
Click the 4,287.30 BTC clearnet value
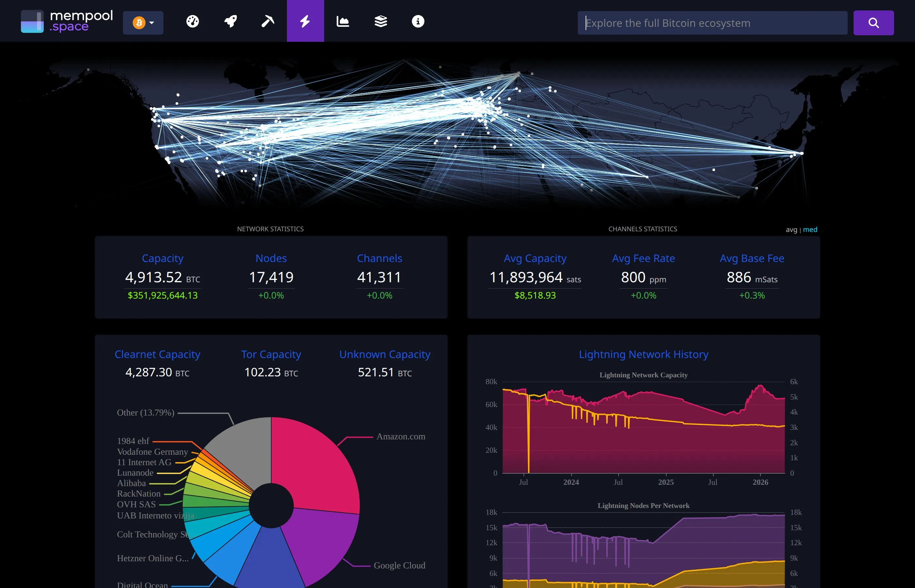point(157,372)
